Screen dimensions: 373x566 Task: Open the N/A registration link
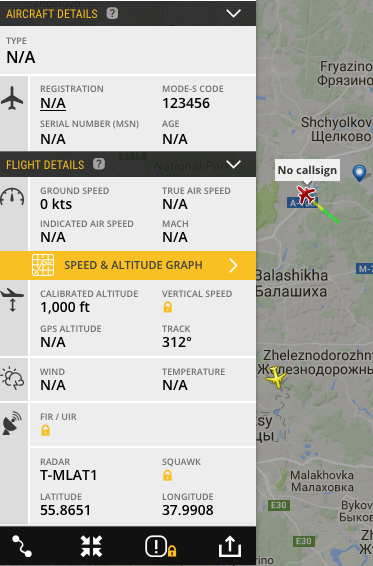(x=53, y=104)
